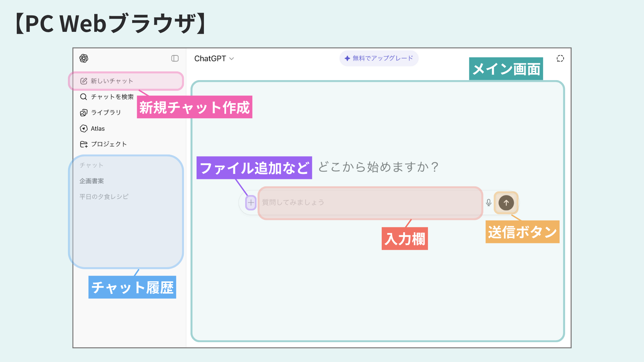Open the ライブラリ menu item
This screenshot has width=644, height=362.
click(x=106, y=113)
